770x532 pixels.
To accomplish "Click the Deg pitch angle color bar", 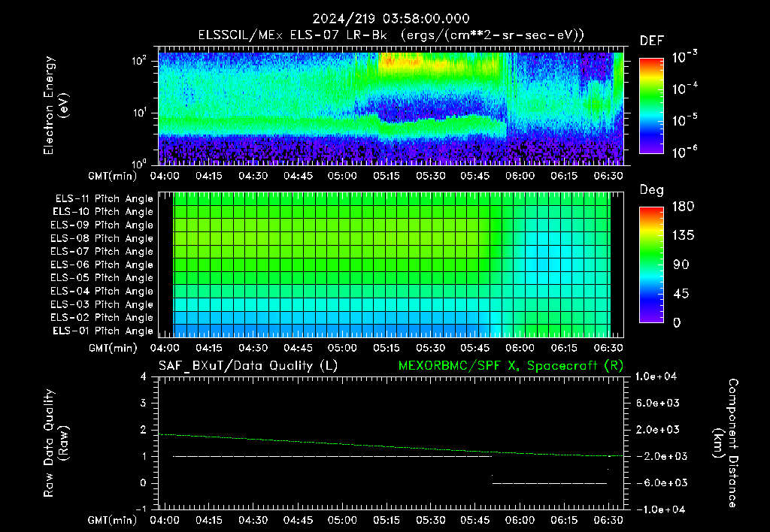I will pos(651,264).
